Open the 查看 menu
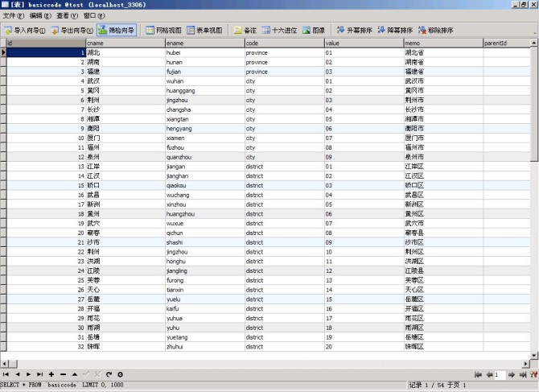The image size is (539, 392). pyautogui.click(x=68, y=15)
